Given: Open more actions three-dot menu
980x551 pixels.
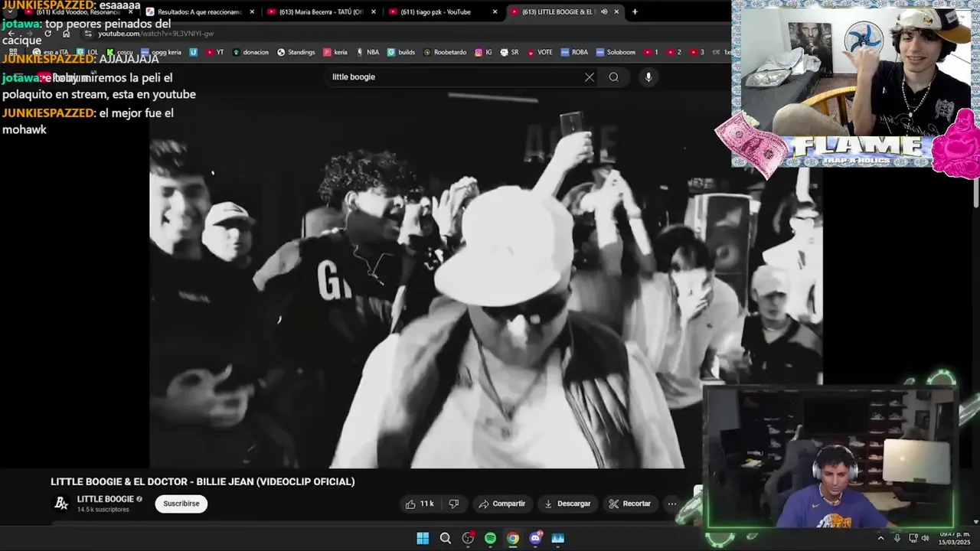Looking at the screenshot, I should pos(671,504).
